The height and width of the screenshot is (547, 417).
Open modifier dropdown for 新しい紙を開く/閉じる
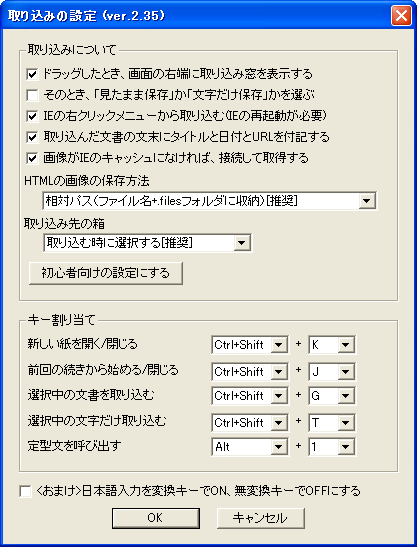[x=250, y=345]
